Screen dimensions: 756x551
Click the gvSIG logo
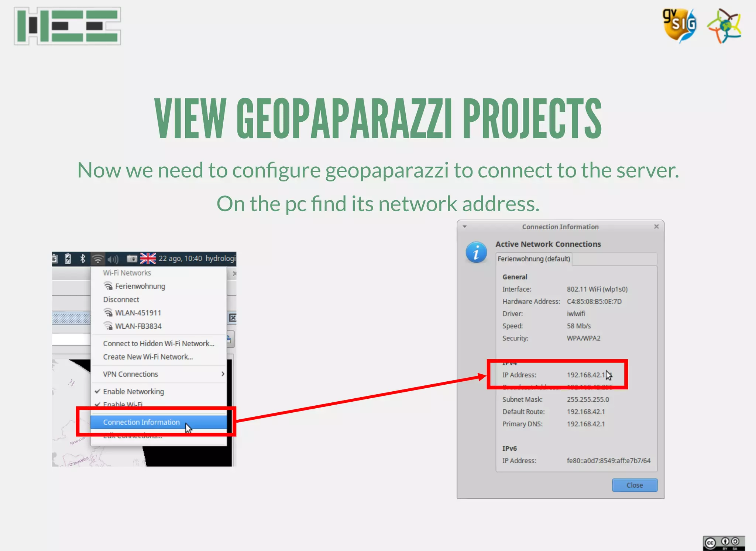[x=680, y=25]
